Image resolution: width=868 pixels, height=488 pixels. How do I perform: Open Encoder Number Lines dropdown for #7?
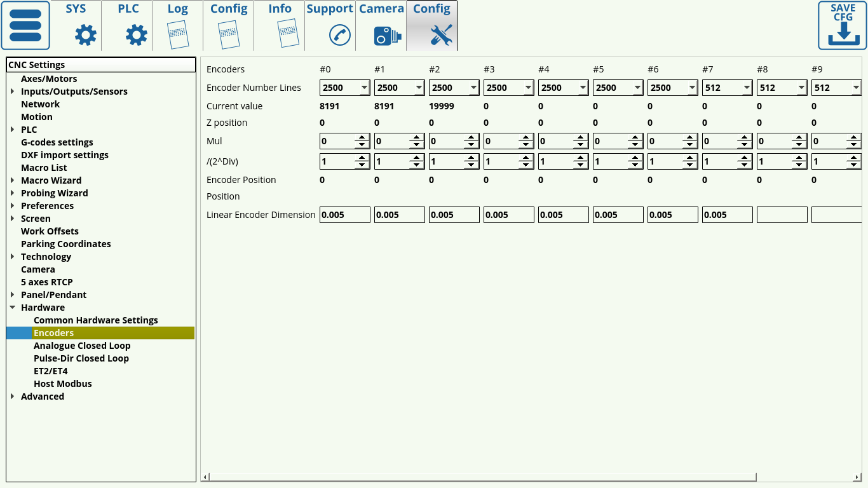tap(747, 88)
